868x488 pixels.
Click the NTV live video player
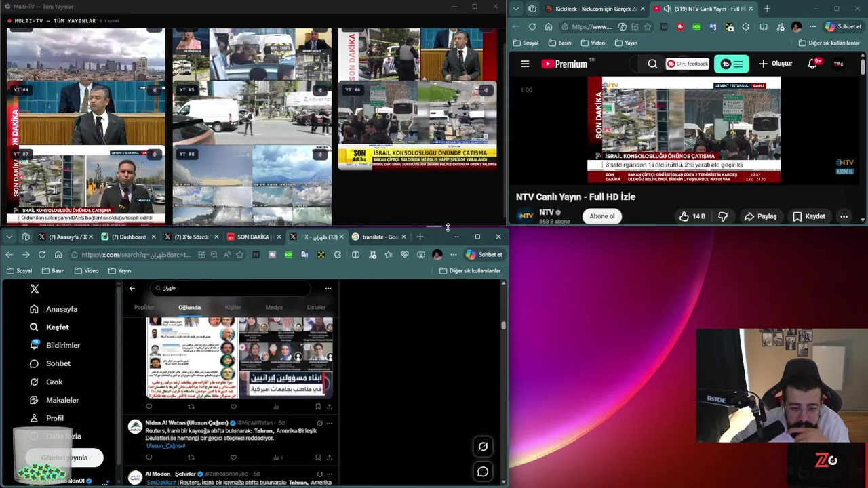[x=684, y=129]
